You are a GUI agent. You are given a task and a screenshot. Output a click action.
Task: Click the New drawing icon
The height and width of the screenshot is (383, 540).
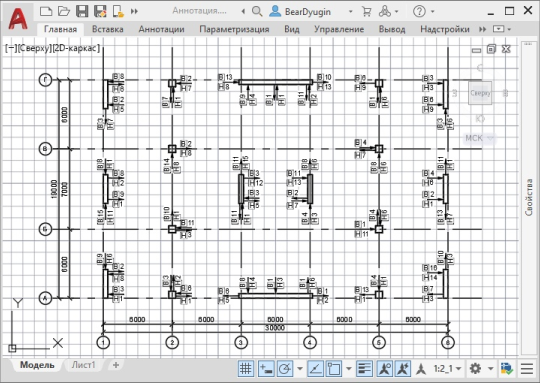[46, 11]
